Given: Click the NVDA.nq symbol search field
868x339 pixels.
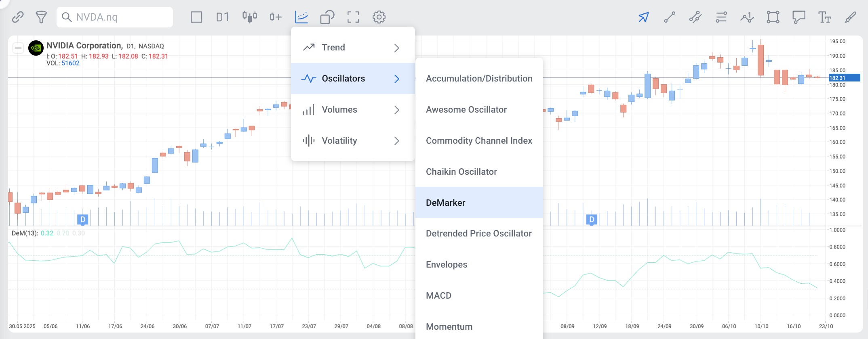Looking at the screenshot, I should pyautogui.click(x=115, y=17).
